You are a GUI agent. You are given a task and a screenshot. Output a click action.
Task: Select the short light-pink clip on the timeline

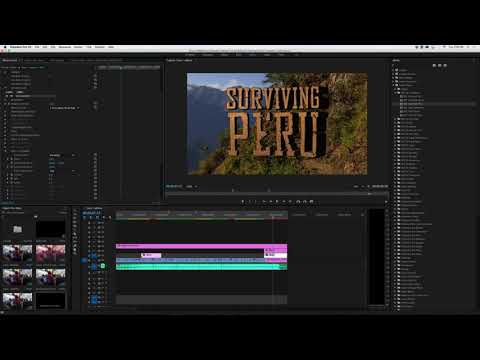click(151, 255)
